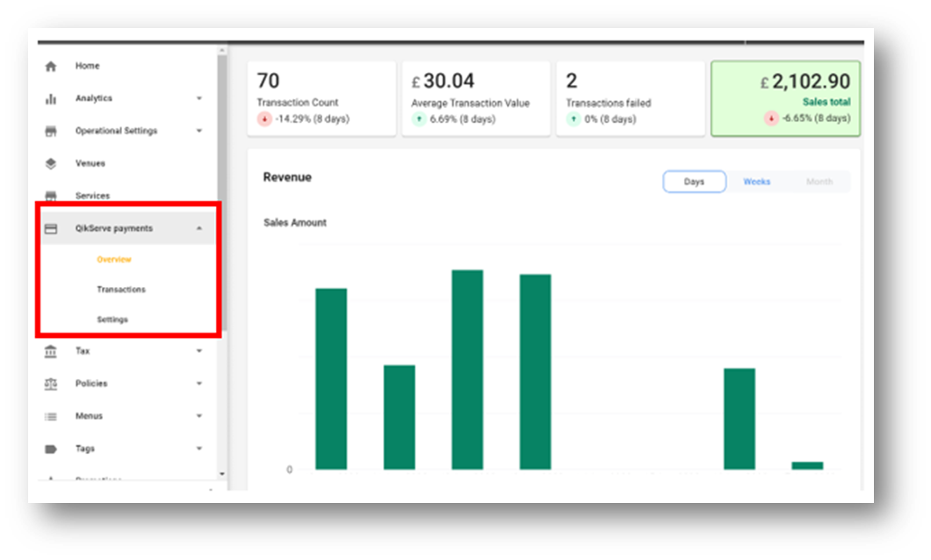Open the Venues menu item

[x=90, y=163]
